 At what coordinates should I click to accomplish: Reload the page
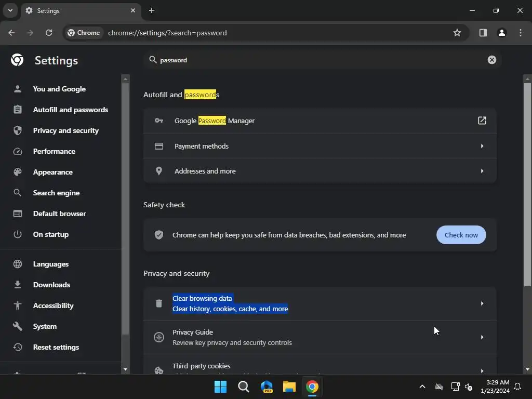click(x=49, y=33)
